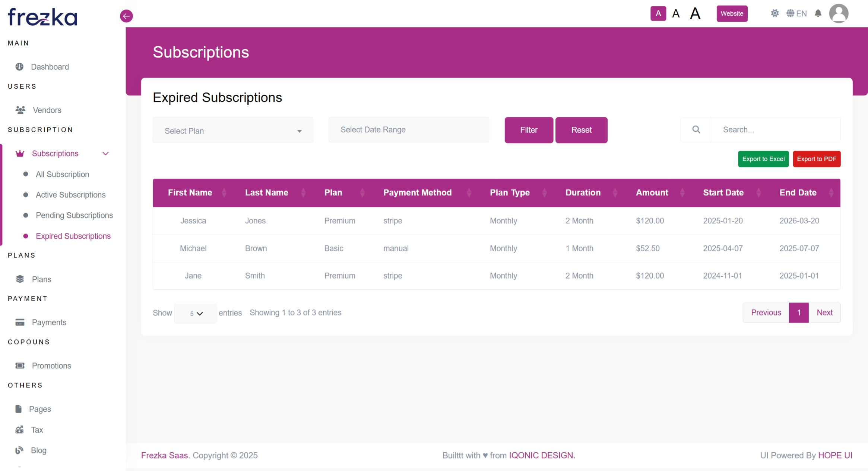Click the sidebar collapse arrow icon
This screenshot has height=471, width=868.
click(126, 16)
